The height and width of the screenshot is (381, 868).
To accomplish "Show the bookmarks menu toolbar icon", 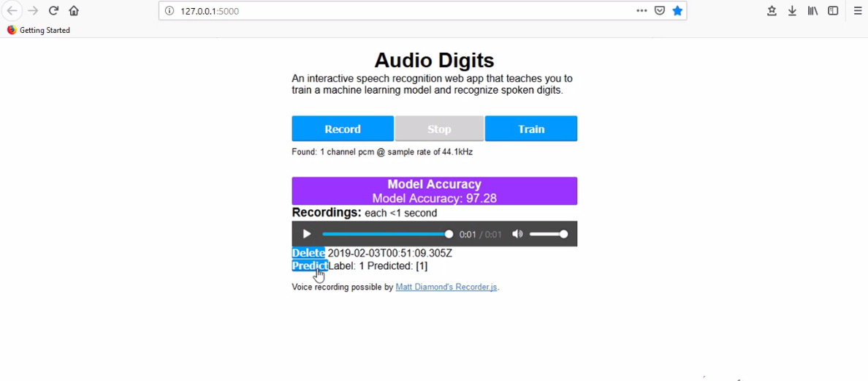I will point(772,10).
